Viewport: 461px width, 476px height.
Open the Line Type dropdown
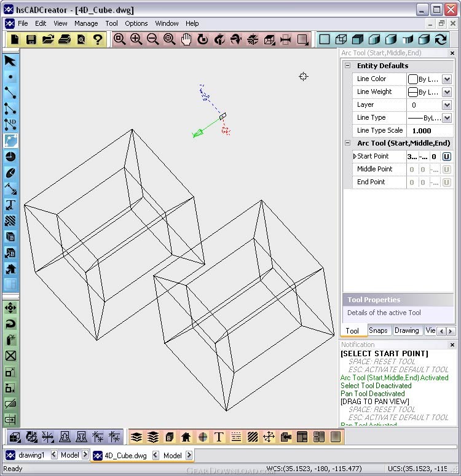coord(447,118)
